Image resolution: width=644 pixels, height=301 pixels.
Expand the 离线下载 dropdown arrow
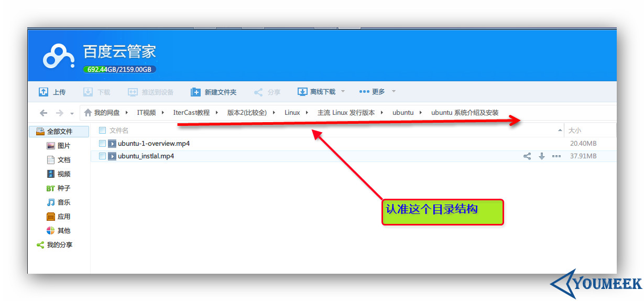click(343, 92)
